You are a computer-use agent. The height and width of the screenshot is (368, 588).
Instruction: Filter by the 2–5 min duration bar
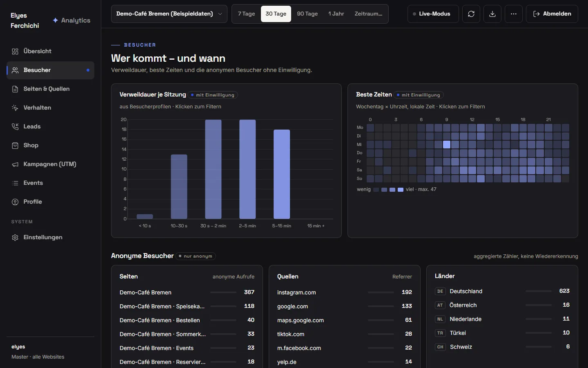[247, 169]
